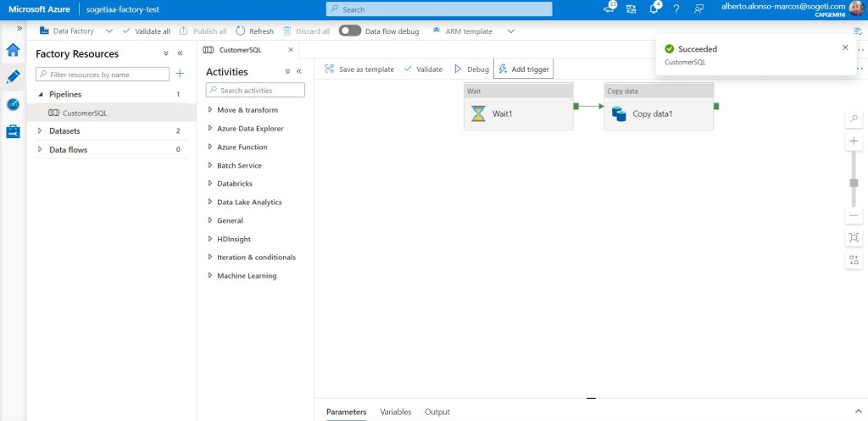868x421 pixels.
Task: Open the Monitor gauge icon
Action: click(x=13, y=104)
